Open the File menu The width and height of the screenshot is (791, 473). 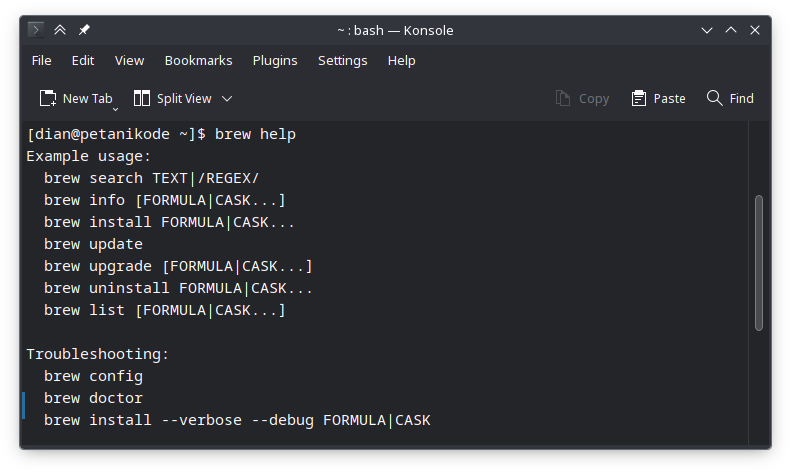(x=41, y=60)
